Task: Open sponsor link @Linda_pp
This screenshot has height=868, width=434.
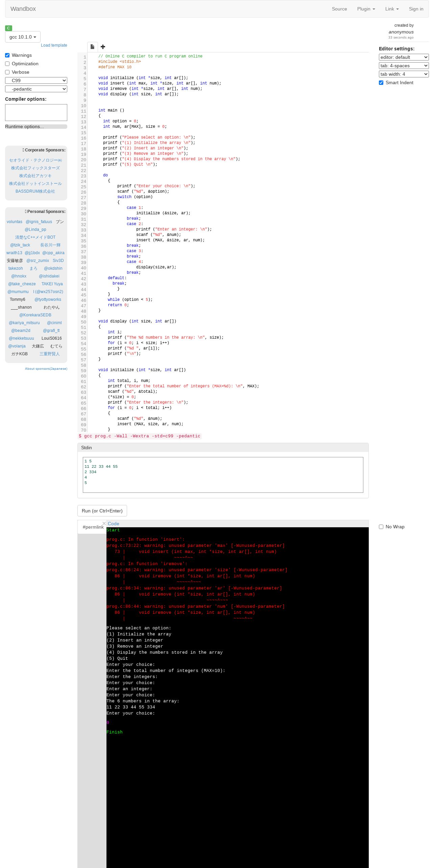Action: pyautogui.click(x=35, y=230)
